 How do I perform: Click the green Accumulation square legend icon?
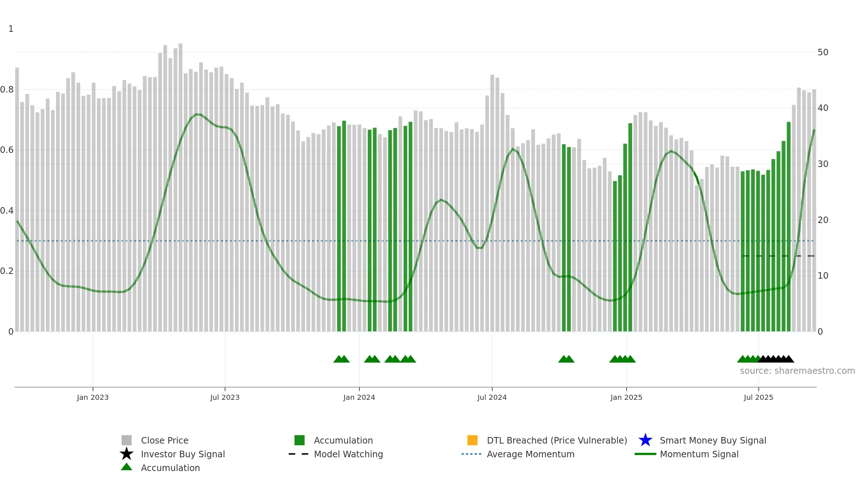(x=299, y=440)
